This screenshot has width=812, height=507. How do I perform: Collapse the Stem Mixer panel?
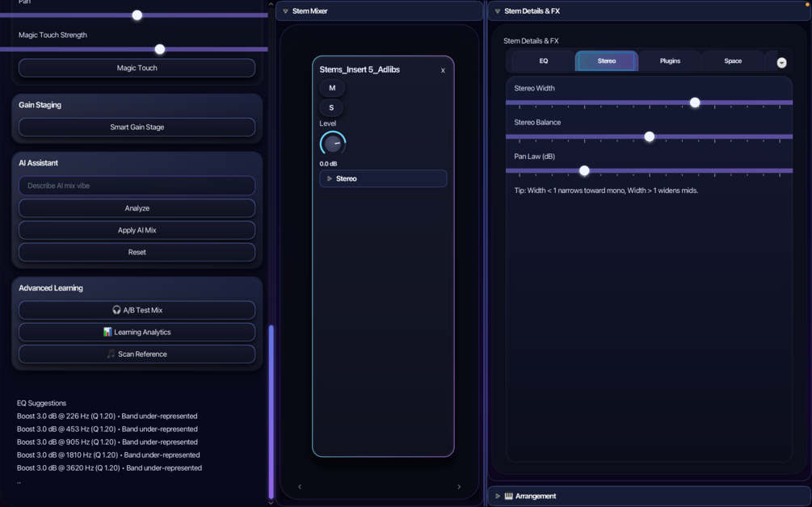[285, 10]
